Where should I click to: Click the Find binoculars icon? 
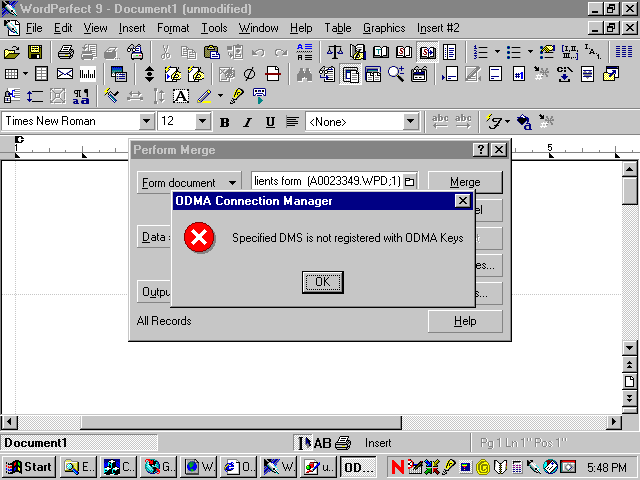[x=304, y=74]
